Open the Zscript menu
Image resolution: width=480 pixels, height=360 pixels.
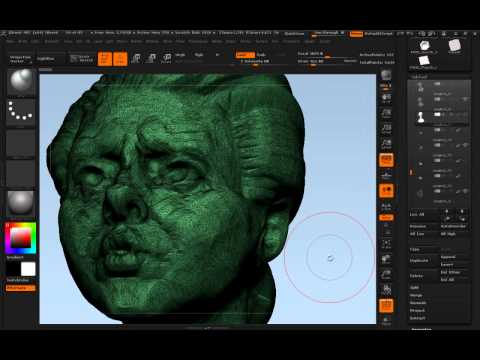click(x=325, y=42)
